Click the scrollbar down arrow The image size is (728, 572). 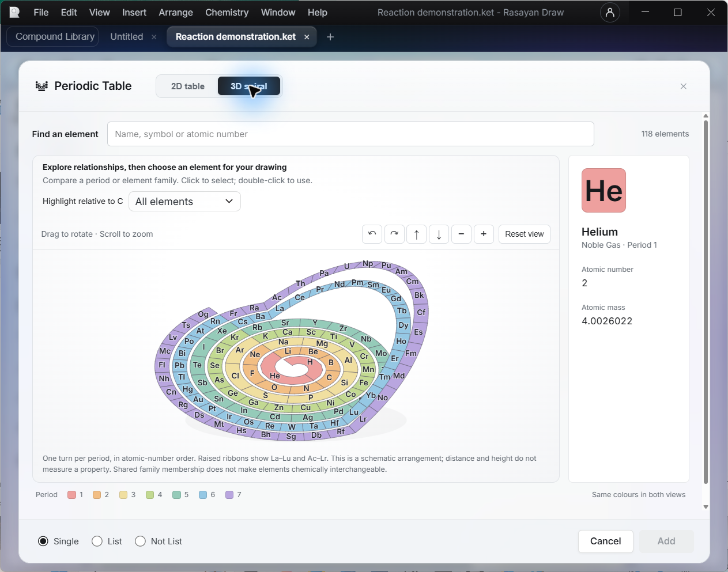pyautogui.click(x=706, y=507)
